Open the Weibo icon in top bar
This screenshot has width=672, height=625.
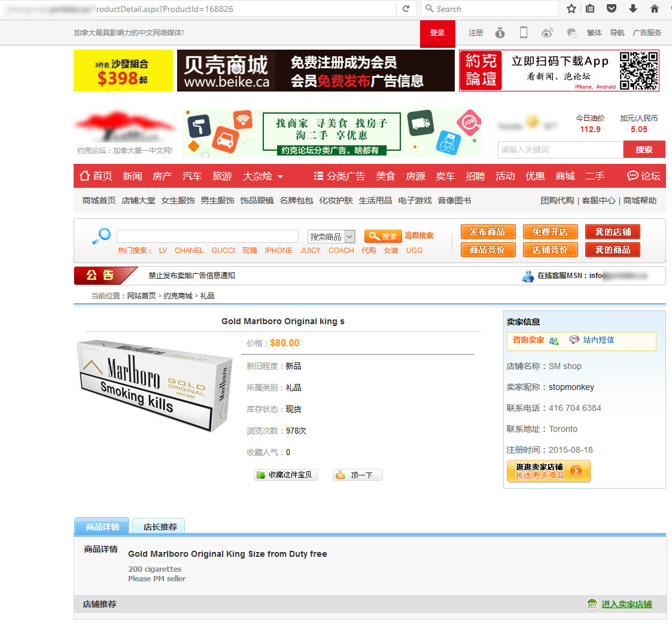548,32
